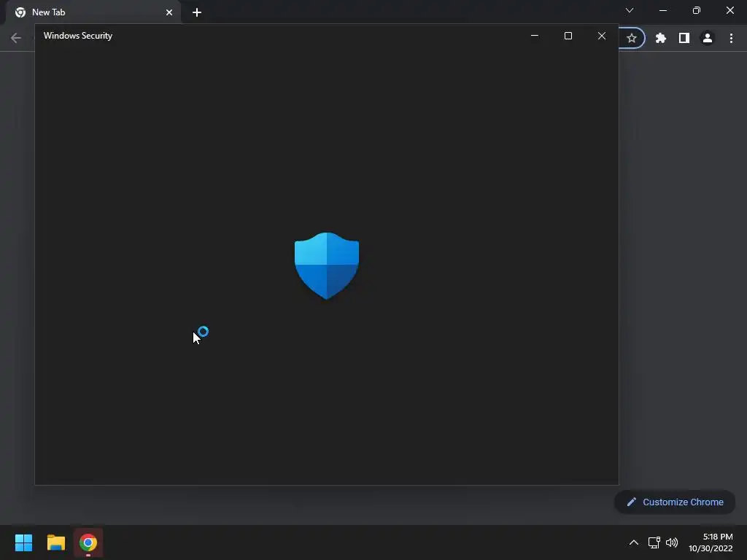Toggle the Chrome side panel icon
This screenshot has height=560, width=747.
pyautogui.click(x=684, y=38)
